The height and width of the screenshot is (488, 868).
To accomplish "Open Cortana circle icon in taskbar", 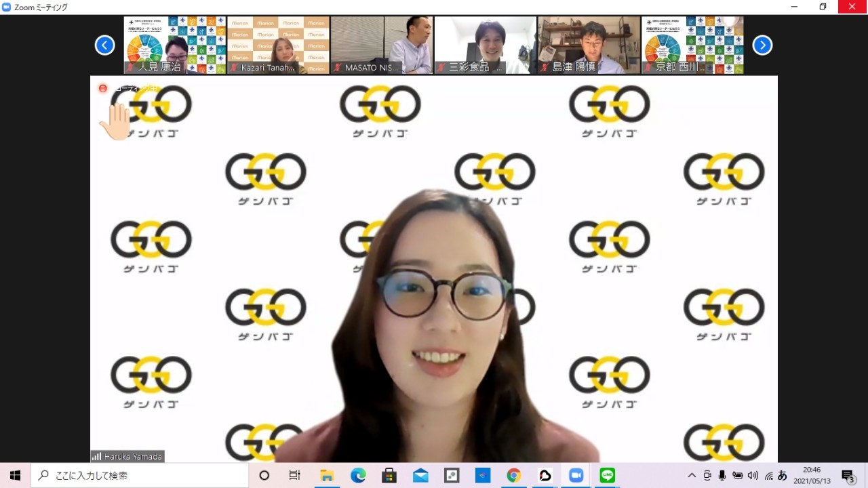I will pos(264,476).
